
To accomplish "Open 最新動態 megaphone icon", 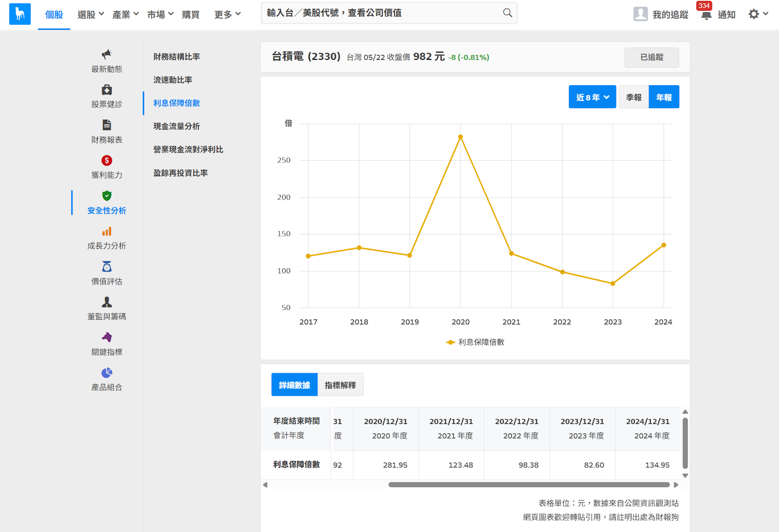I will pos(107,54).
